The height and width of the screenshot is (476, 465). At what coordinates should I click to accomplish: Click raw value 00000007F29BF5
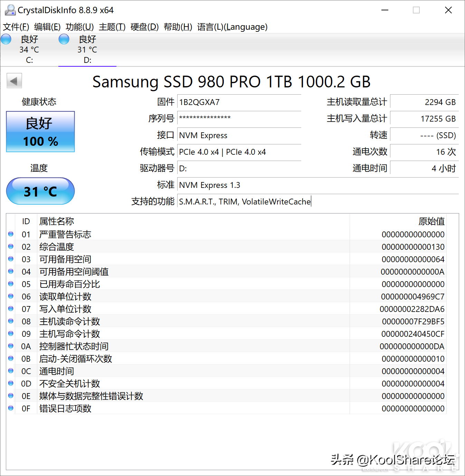[413, 322]
